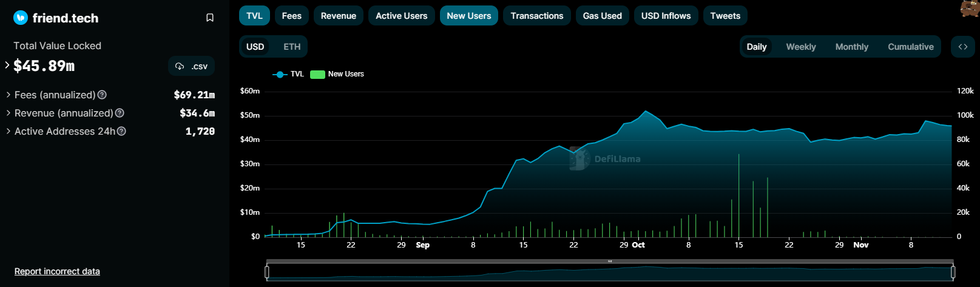Toggle Tweets chart series
Viewport: 980px width, 287px height.
725,16
